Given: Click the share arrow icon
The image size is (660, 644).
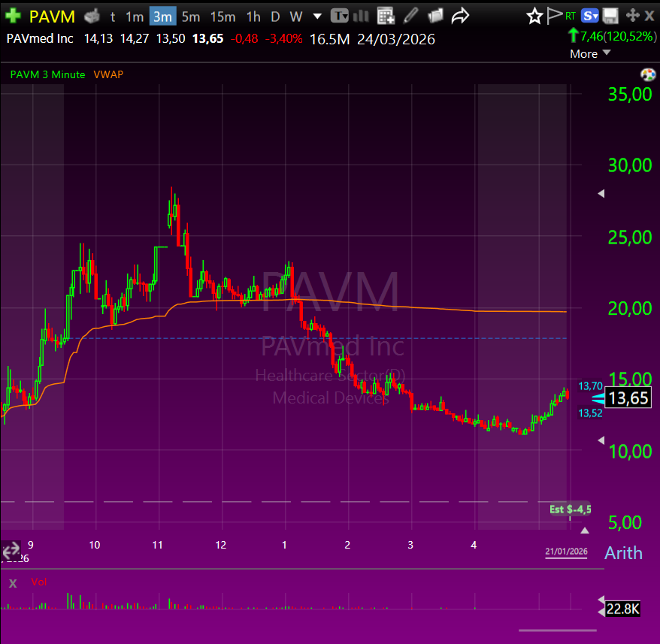Looking at the screenshot, I should point(458,16).
